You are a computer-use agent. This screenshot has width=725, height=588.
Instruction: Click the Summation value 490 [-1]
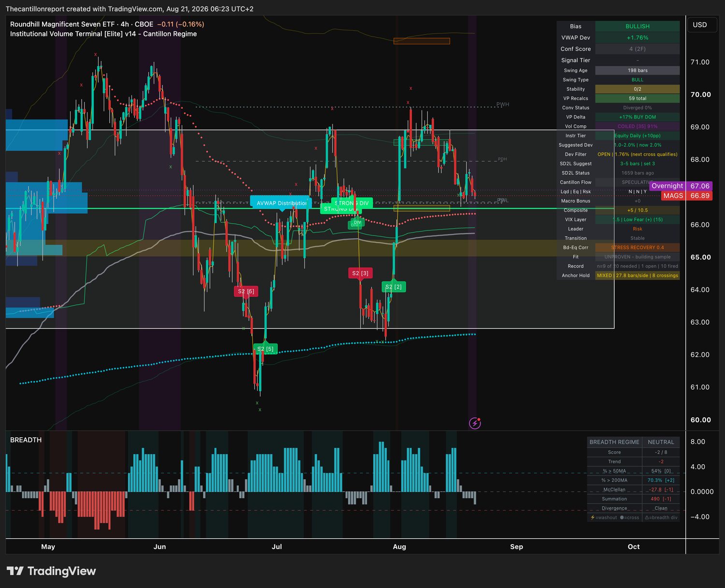pyautogui.click(x=661, y=499)
